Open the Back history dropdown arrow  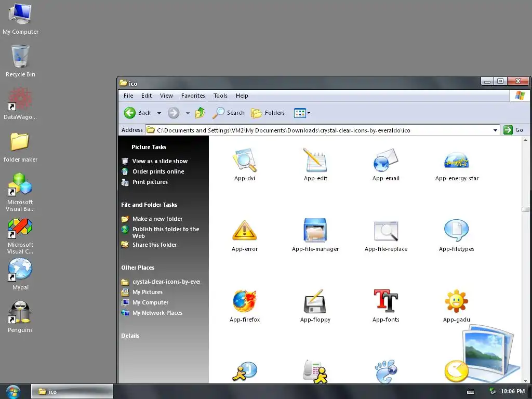(x=159, y=113)
